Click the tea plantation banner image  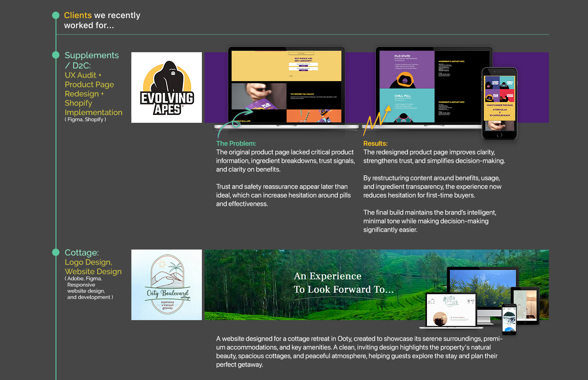click(377, 285)
